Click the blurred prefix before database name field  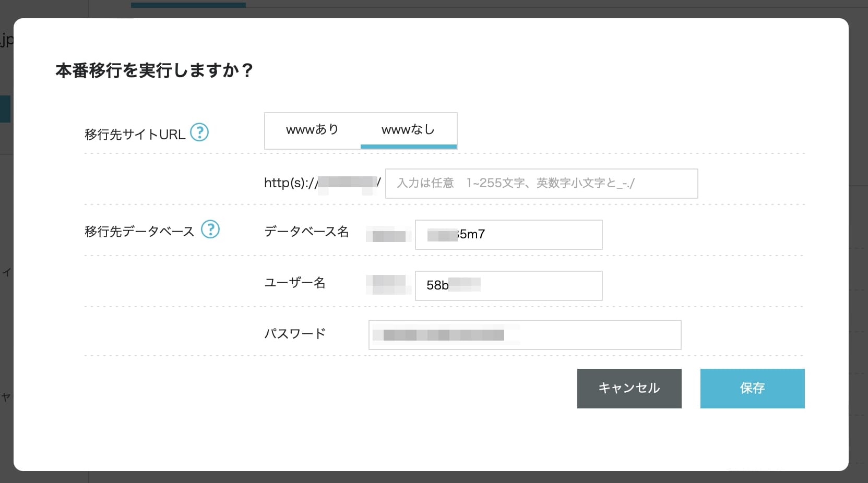pyautogui.click(x=388, y=235)
